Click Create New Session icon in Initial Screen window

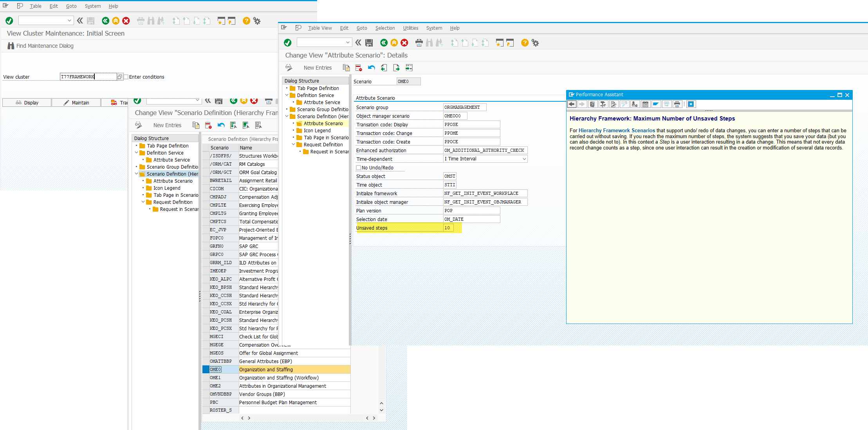click(x=221, y=21)
